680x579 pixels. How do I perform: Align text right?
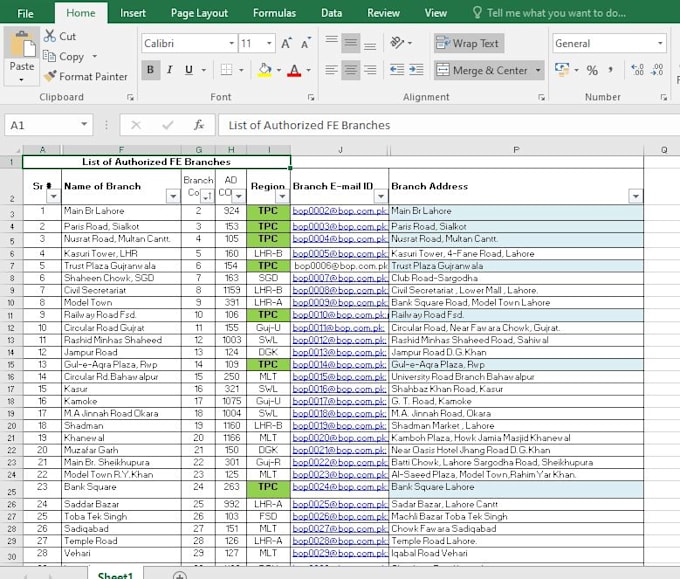(370, 70)
